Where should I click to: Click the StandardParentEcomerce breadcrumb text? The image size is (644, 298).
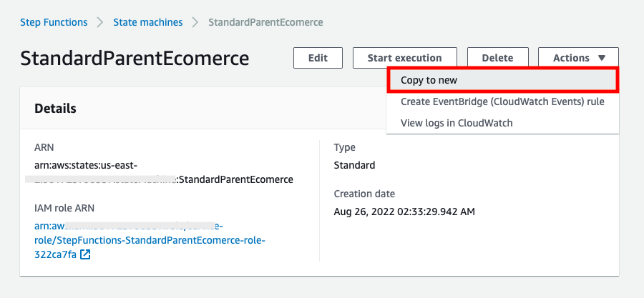pyautogui.click(x=265, y=22)
